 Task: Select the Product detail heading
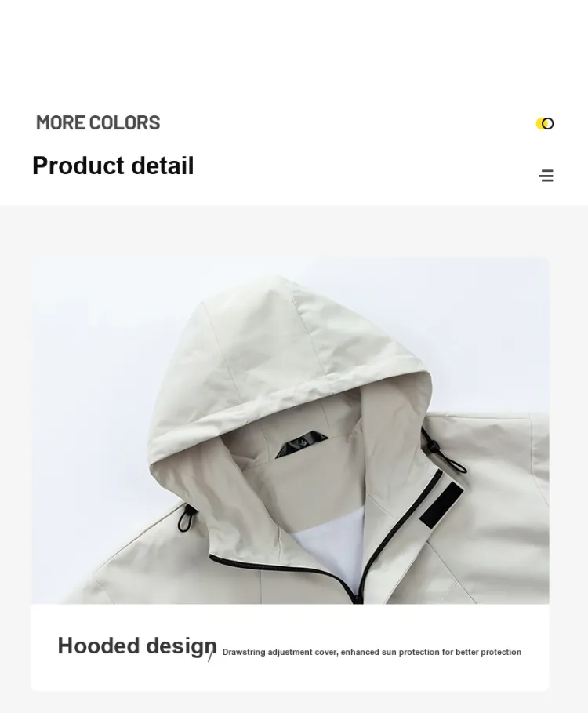(x=113, y=166)
